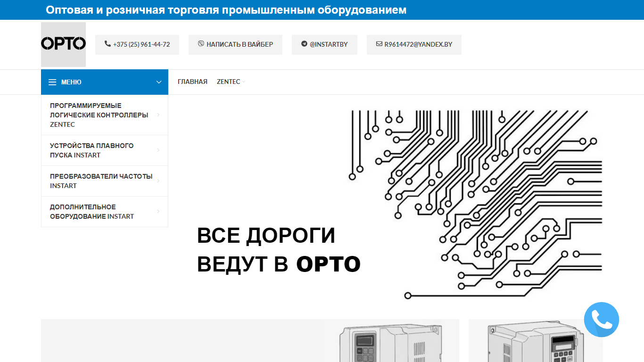
Task: Expand arrow for Программируемые логические контроллеры
Action: coord(158,115)
